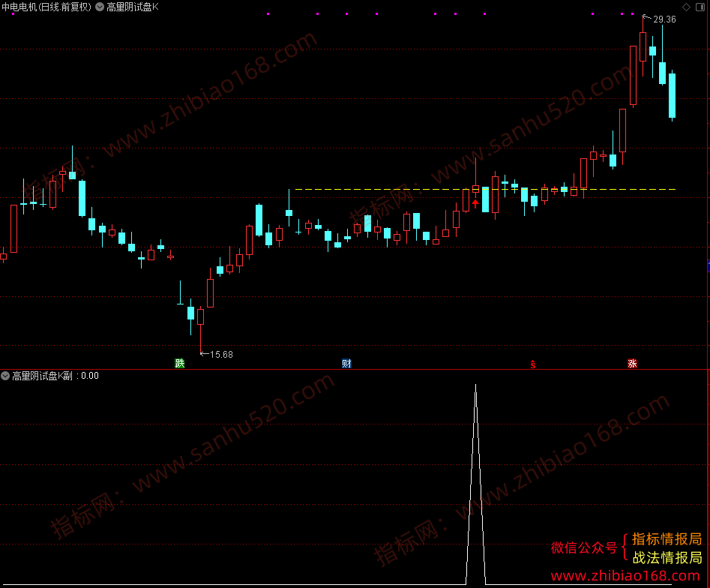Click the yellow dashed horizontal level line

(x=485, y=189)
